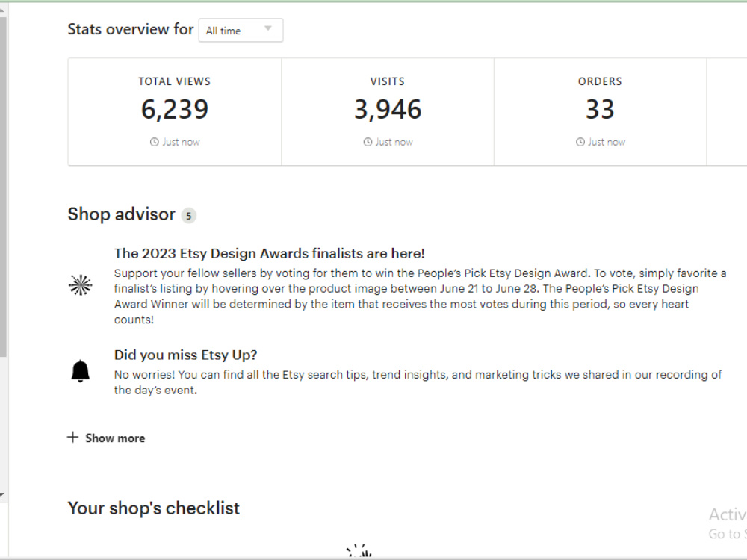This screenshot has height=560, width=747.
Task: Click the starburst icon for Design Awards
Action: point(81,285)
